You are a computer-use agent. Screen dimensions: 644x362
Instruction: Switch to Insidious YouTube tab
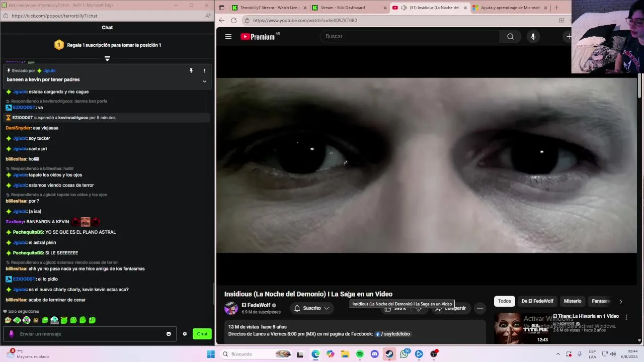(x=430, y=8)
